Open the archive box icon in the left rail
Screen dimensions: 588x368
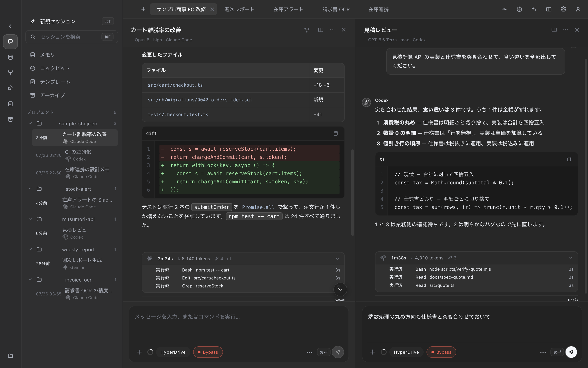click(10, 120)
